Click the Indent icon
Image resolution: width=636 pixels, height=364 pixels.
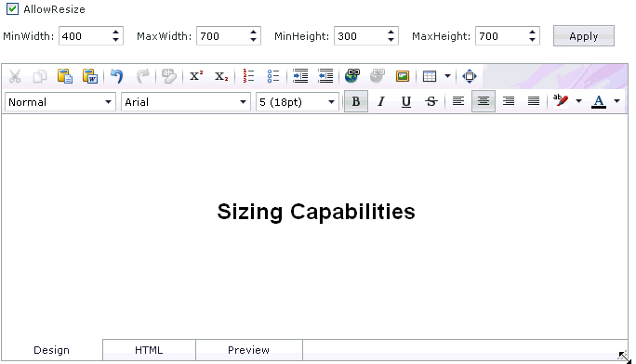coord(300,76)
